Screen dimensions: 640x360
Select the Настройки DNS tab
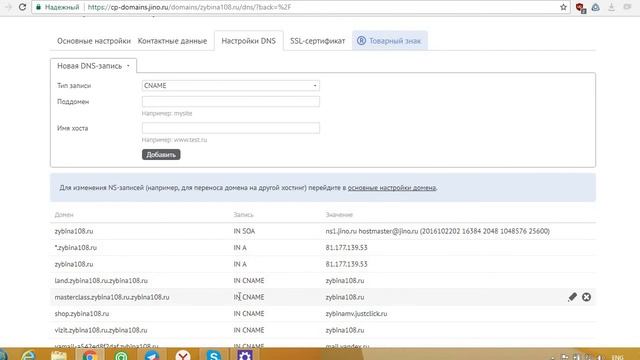coord(249,41)
